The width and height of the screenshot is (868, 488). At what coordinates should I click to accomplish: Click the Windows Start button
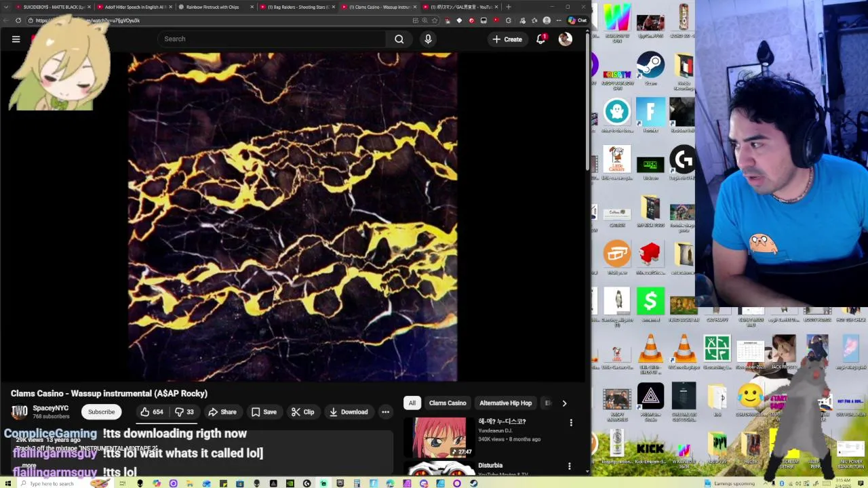tap(8, 483)
